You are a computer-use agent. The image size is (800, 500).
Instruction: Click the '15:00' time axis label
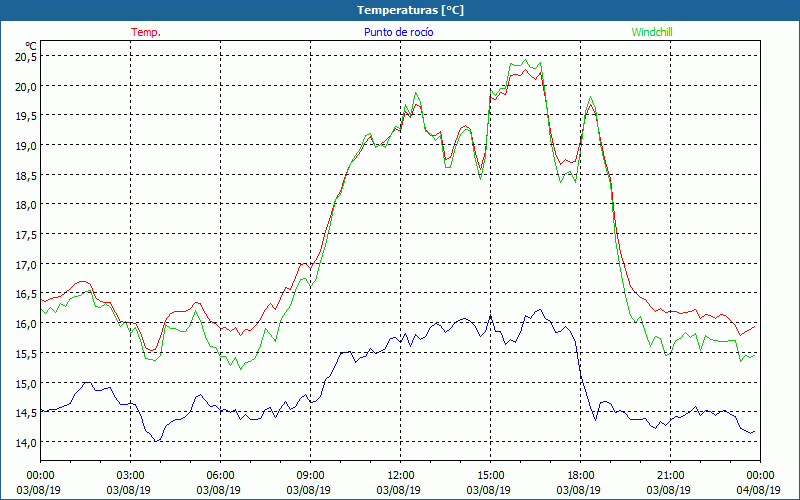coord(490,476)
